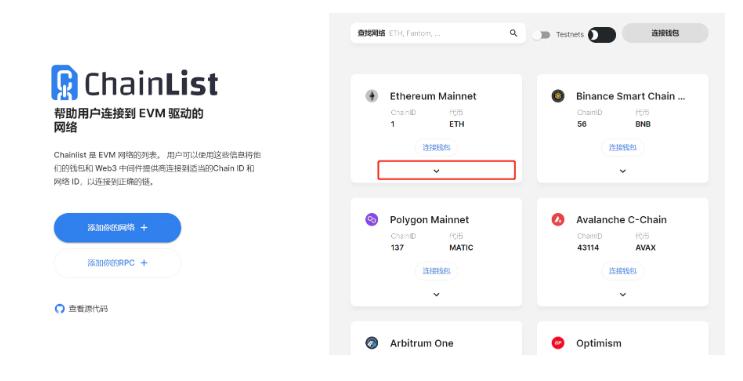This screenshot has height=381, width=743.
Task: Expand the Binance Smart Chain card chevron
Action: pyautogui.click(x=623, y=171)
